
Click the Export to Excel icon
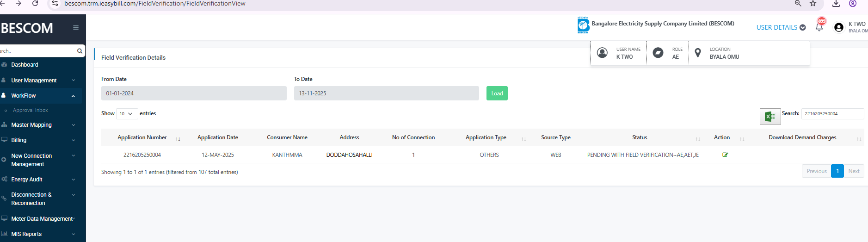(770, 117)
